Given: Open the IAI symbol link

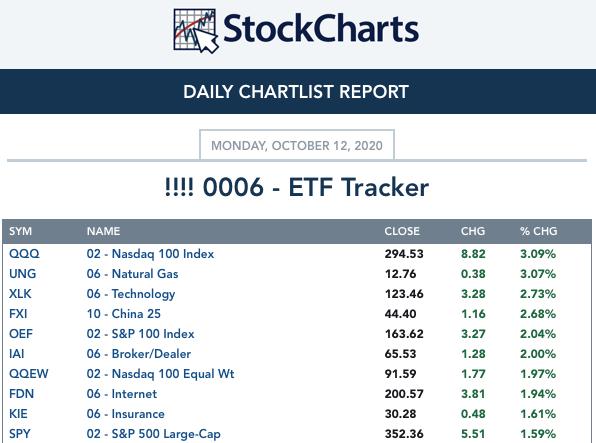Looking at the screenshot, I should coord(16,354).
